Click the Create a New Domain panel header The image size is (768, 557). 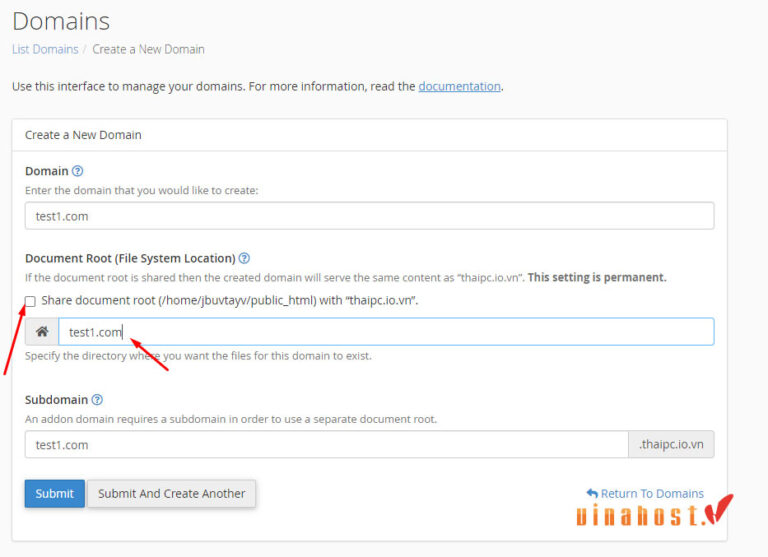[83, 135]
